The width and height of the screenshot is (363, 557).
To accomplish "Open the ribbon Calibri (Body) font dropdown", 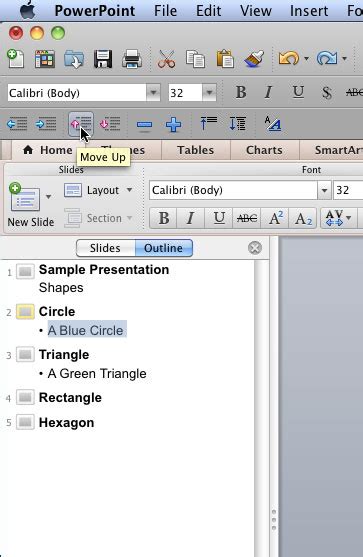I will [x=324, y=190].
